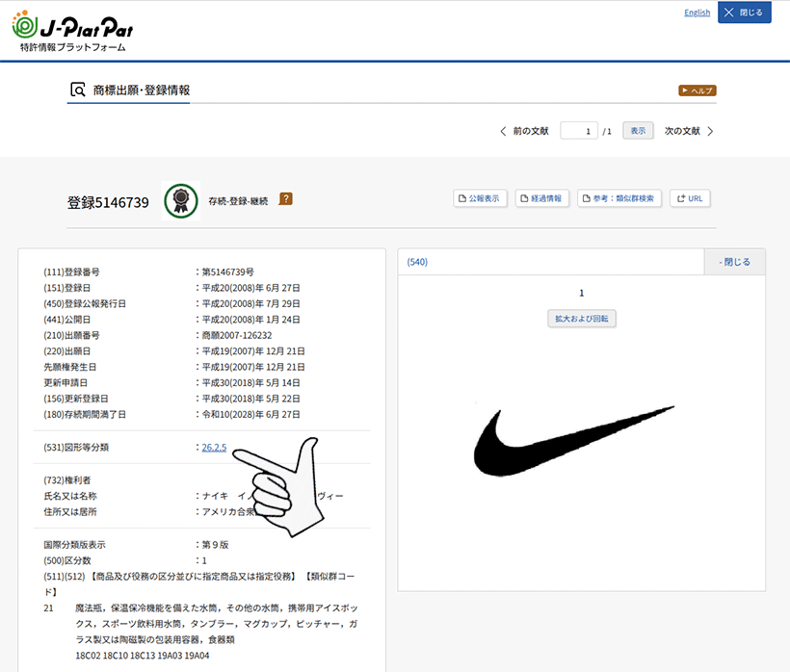Viewport: 790px width, 672px height.
Task: Click the document icon on 経過情報 button
Action: point(525,198)
